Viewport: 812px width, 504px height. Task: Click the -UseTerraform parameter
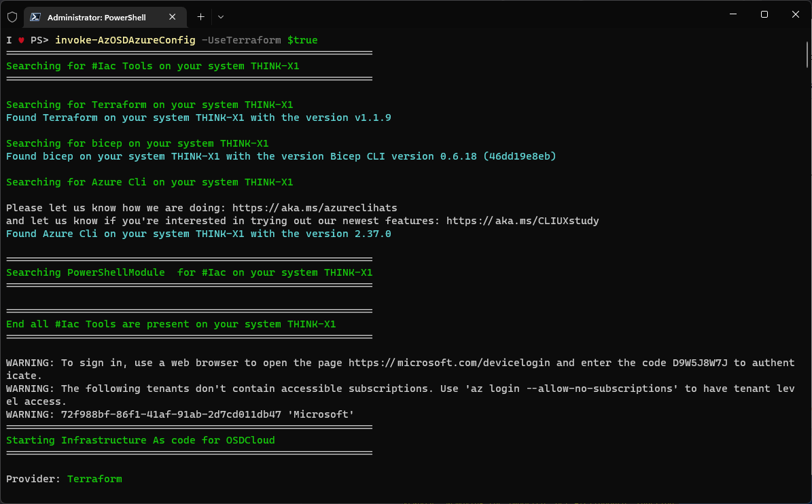click(x=241, y=40)
